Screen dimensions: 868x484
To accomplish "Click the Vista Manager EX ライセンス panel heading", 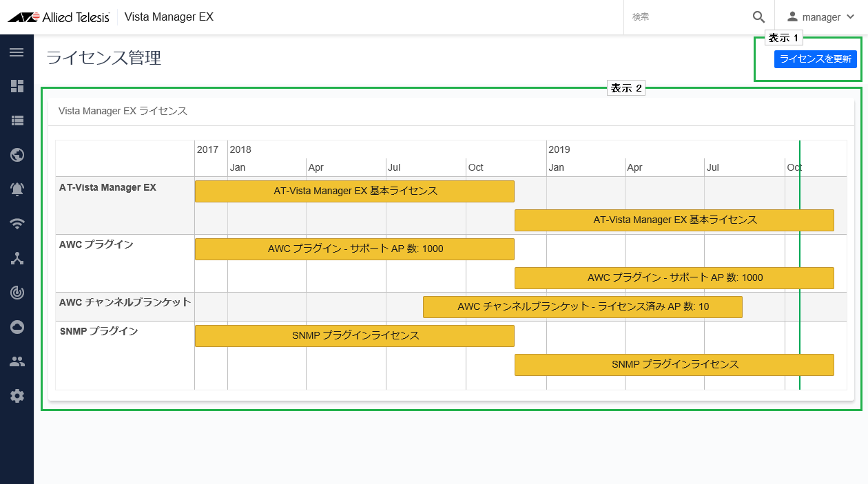I will [123, 111].
